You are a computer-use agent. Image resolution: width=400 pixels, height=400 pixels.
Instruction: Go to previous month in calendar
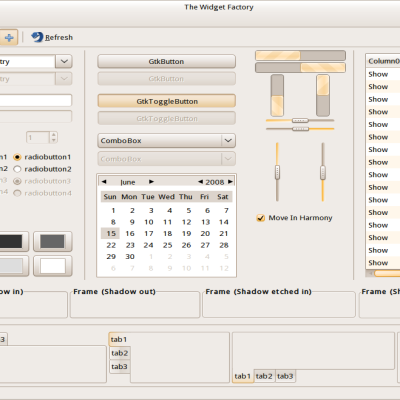pyautogui.click(x=104, y=182)
